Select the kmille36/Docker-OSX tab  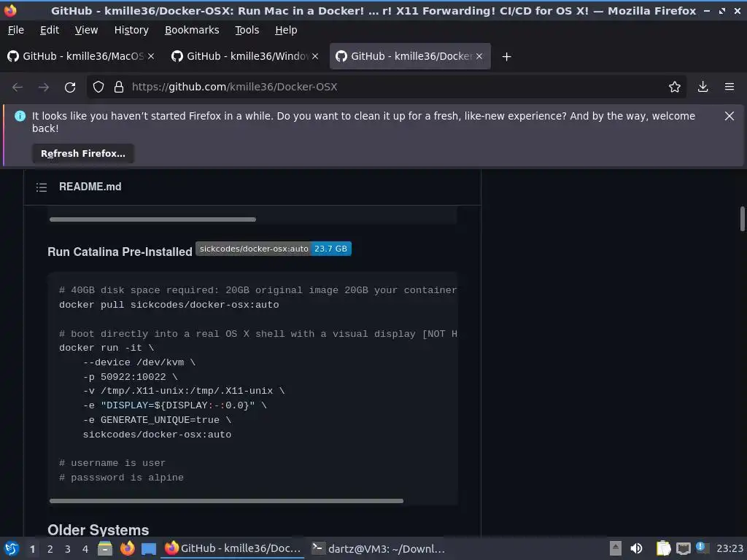click(409, 57)
